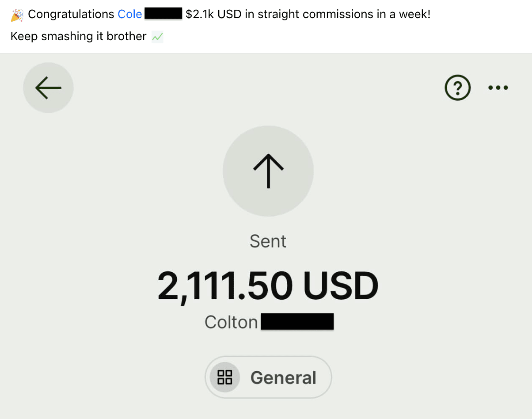
Task: Click the four-squares grid icon beside General
Action: point(225,377)
